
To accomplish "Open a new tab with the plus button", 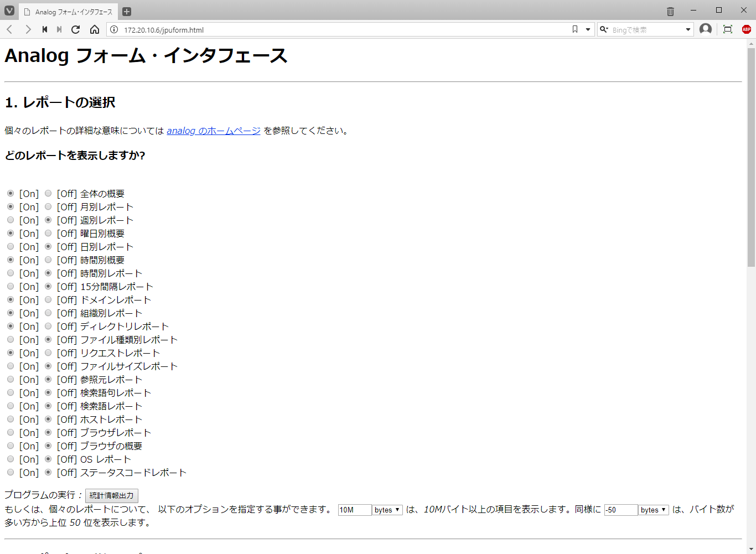I will [x=127, y=12].
